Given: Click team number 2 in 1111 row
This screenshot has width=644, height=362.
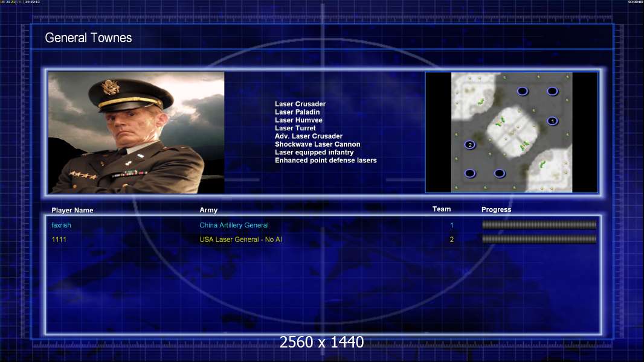Looking at the screenshot, I should coord(451,240).
